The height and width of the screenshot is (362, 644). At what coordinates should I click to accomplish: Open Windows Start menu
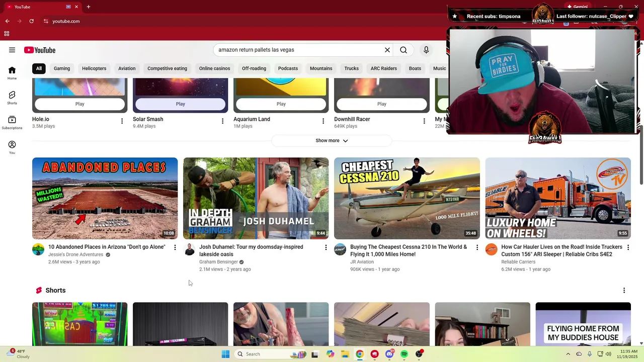tap(225, 354)
